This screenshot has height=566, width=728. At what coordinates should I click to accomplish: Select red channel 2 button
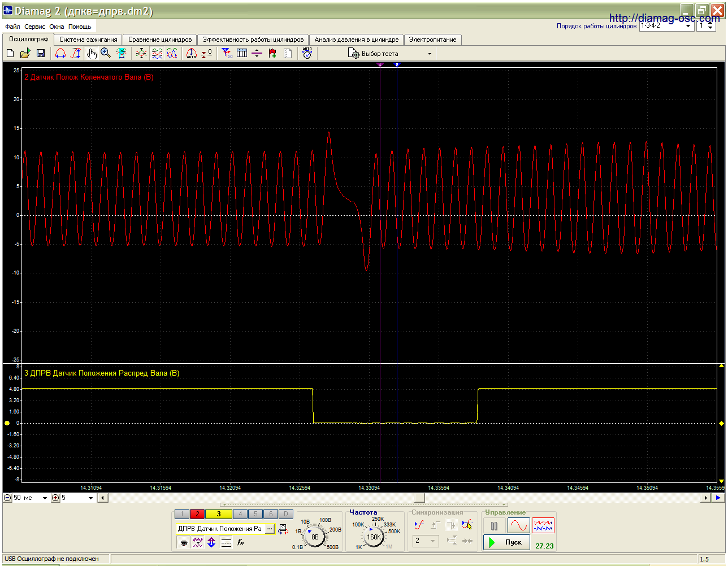(197, 514)
